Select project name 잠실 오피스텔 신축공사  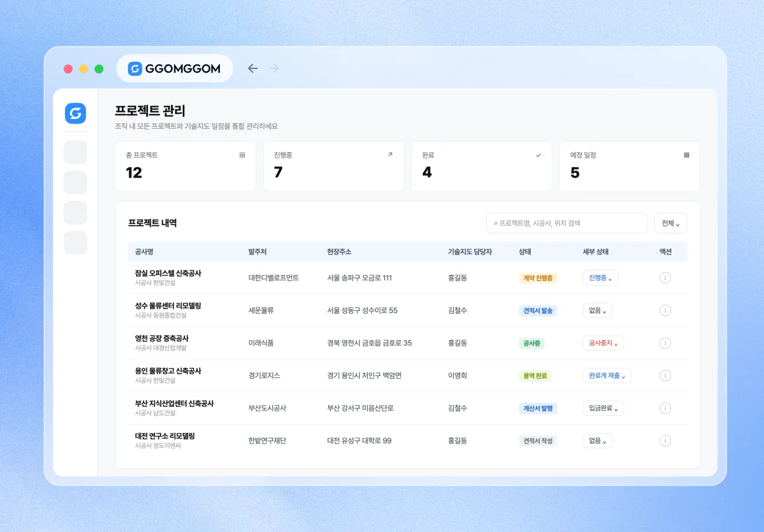click(x=168, y=273)
